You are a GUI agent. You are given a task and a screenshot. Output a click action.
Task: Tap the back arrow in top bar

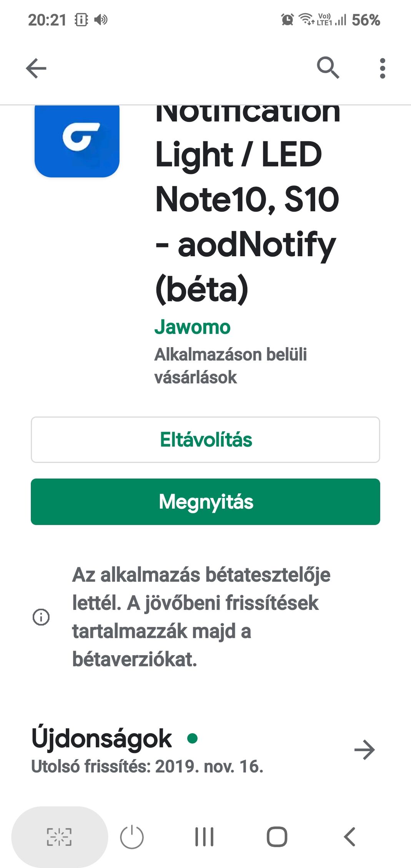coord(36,68)
